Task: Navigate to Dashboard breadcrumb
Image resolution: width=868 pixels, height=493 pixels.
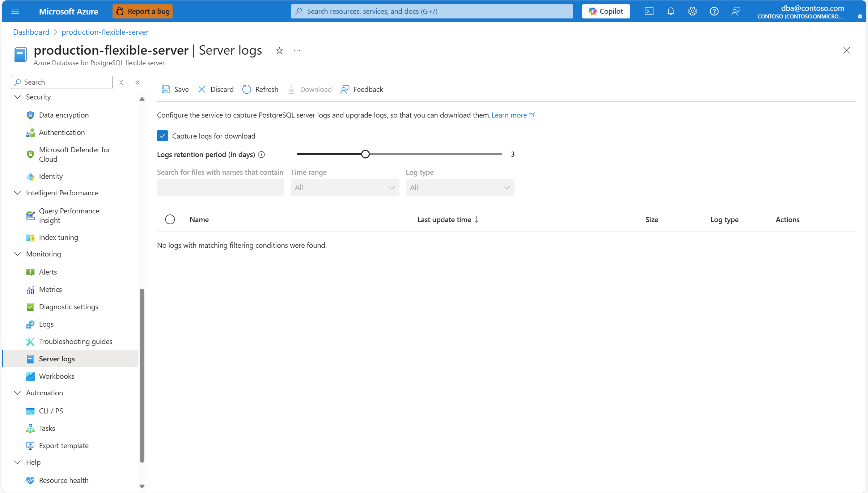Action: (x=31, y=32)
